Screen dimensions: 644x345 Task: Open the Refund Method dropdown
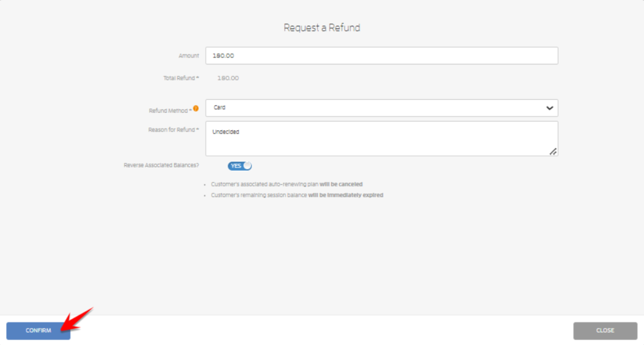382,108
